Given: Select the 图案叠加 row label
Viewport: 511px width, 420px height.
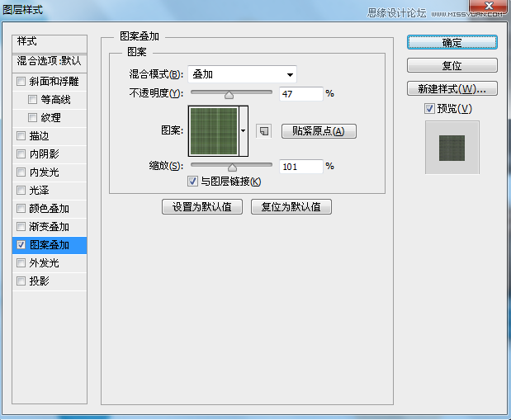Looking at the screenshot, I should tap(50, 245).
